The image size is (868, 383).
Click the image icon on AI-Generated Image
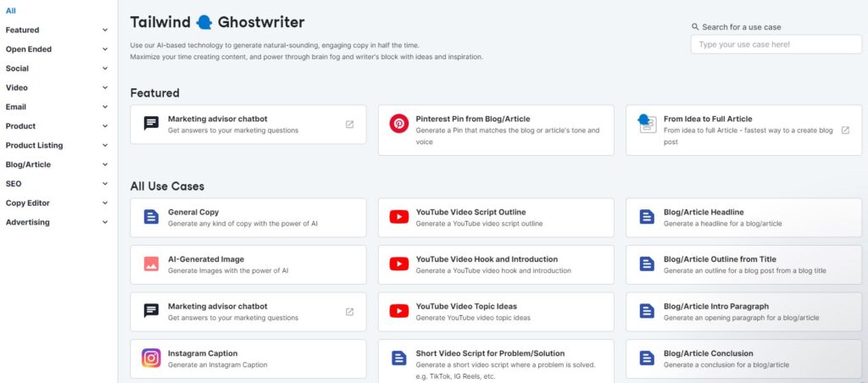click(x=151, y=264)
